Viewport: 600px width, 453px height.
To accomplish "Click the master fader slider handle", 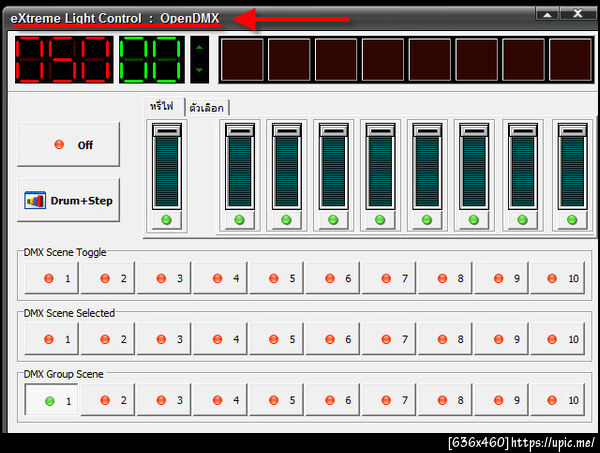I will (x=166, y=131).
